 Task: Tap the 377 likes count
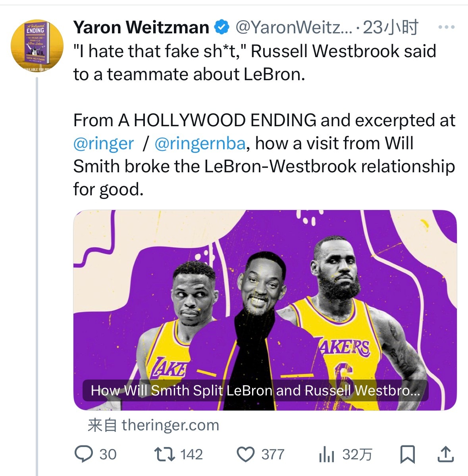273,454
